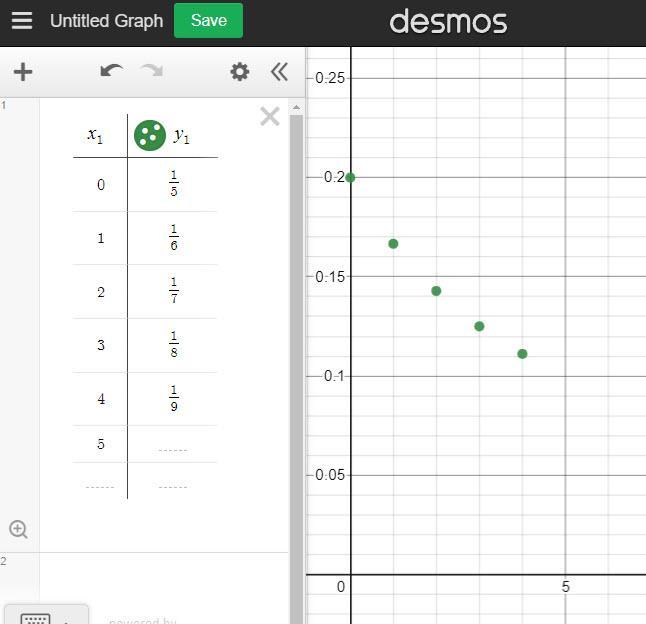Viewport: 646px width, 624px height.
Task: Select the x1 cell containing 0
Action: 101,185
